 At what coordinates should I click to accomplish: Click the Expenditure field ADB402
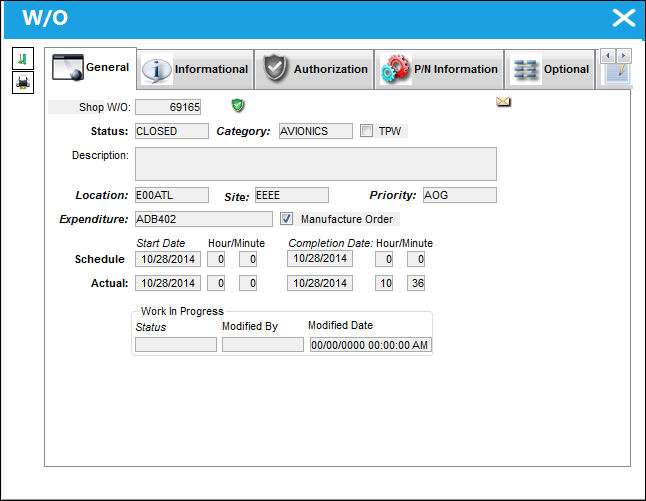point(204,219)
